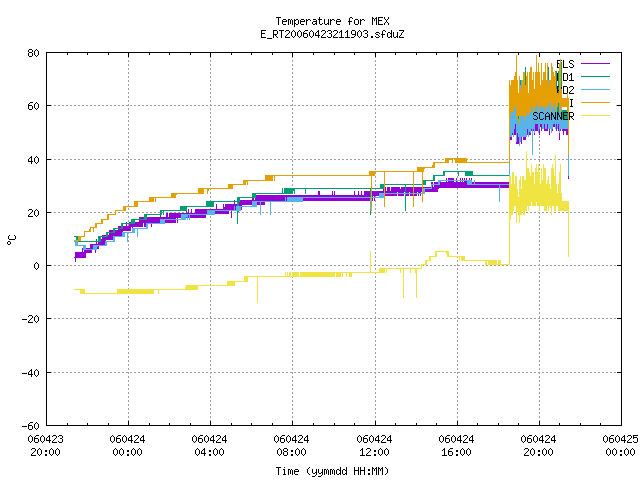
Task: Click the °C y-axis label
Action: pyautogui.click(x=11, y=240)
